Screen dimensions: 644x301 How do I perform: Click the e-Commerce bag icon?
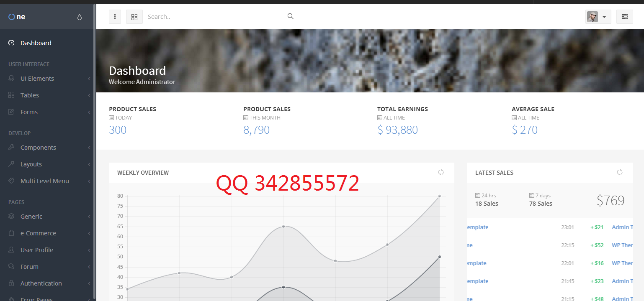pyautogui.click(x=11, y=233)
